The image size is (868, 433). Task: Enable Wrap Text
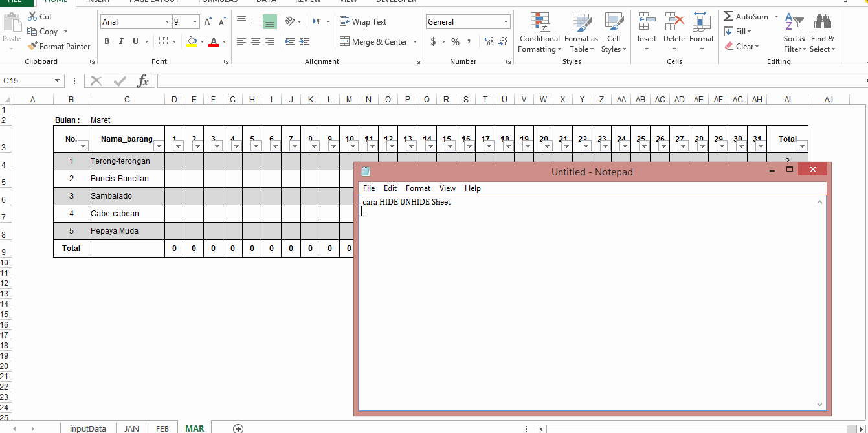(363, 21)
